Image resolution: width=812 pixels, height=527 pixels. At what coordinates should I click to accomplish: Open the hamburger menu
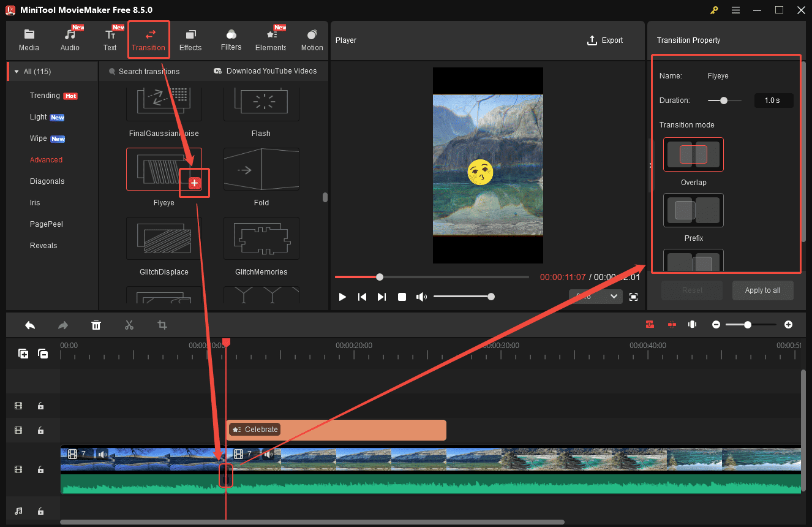tap(735, 10)
